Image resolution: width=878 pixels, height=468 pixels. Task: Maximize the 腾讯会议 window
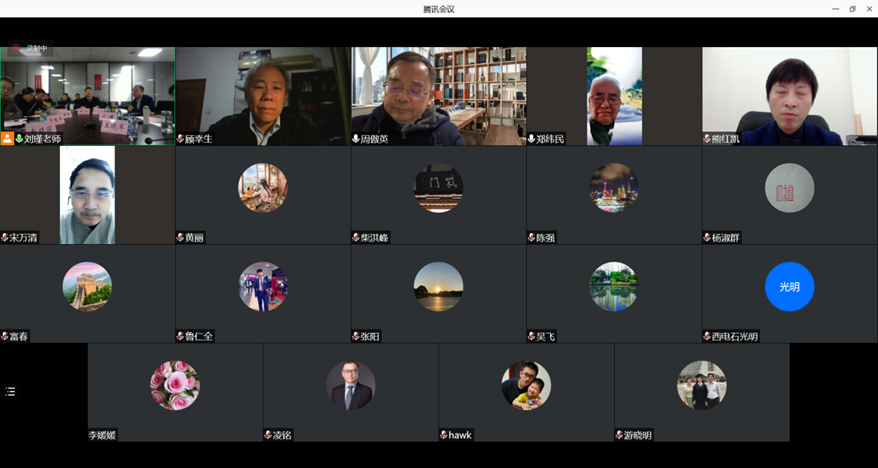[x=852, y=9]
